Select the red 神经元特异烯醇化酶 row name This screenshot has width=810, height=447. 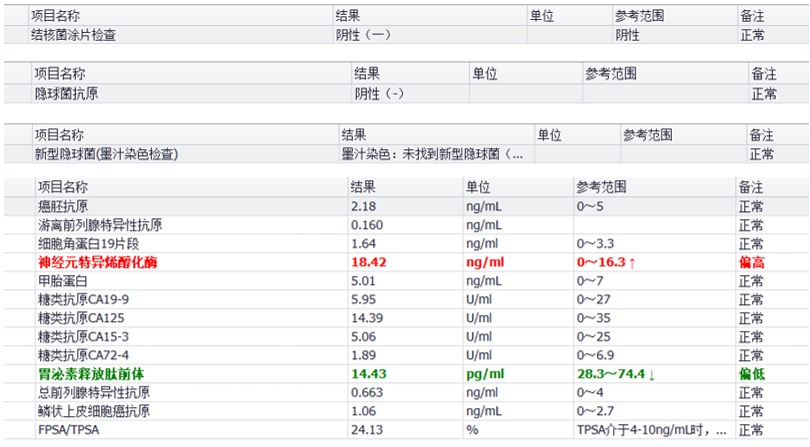[x=98, y=263]
